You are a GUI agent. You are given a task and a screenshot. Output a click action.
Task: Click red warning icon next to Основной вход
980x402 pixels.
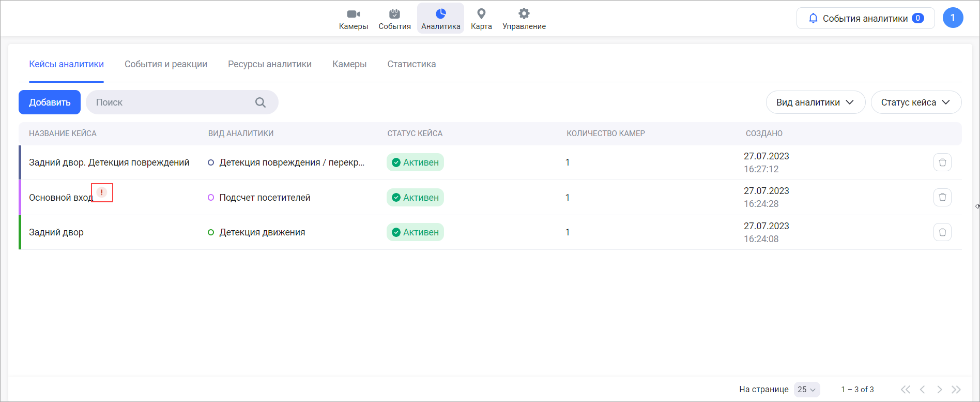point(102,192)
